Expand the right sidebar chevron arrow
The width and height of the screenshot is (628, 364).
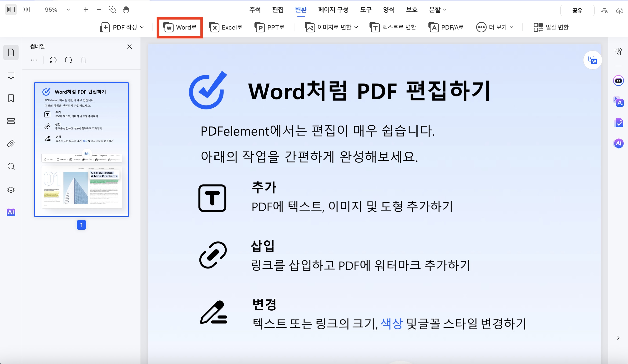click(618, 338)
